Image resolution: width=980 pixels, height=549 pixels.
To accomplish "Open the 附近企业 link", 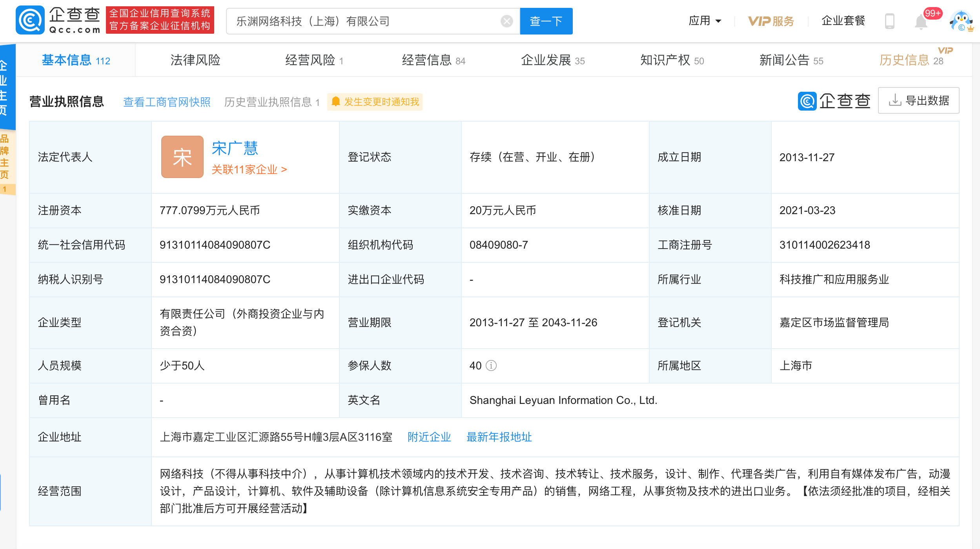I will pos(429,437).
